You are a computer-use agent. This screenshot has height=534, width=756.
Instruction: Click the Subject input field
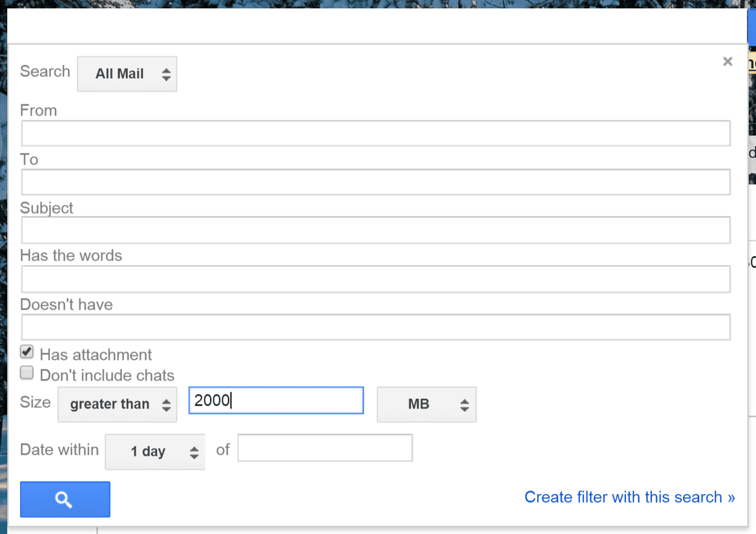tap(375, 230)
